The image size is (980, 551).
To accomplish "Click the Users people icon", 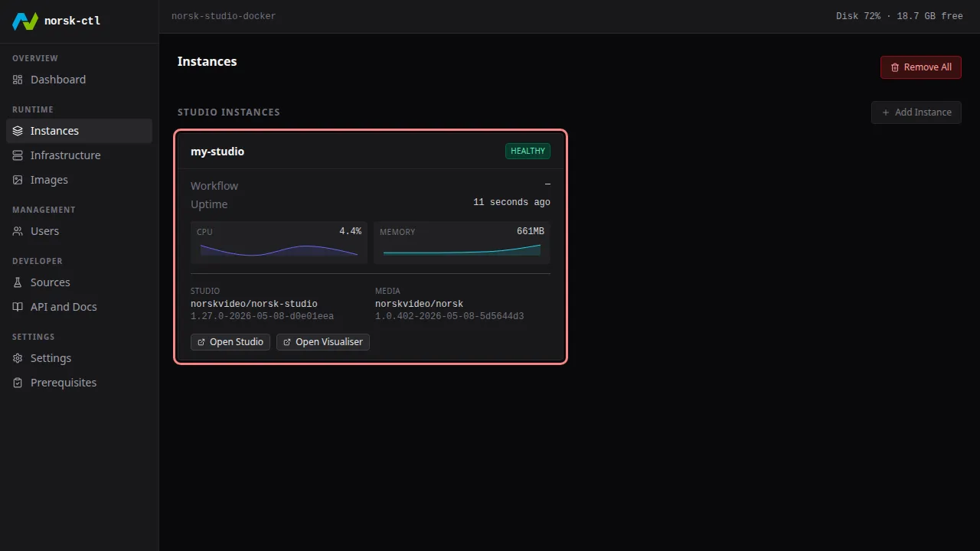I will [x=18, y=231].
